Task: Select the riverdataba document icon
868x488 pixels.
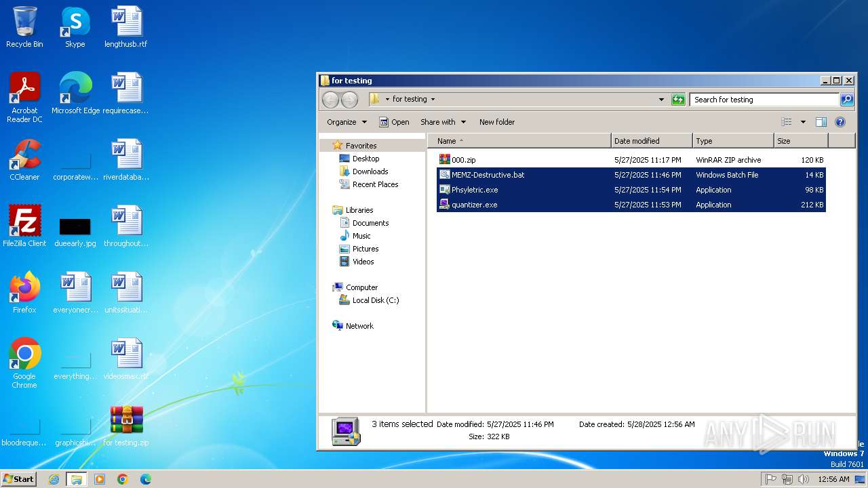Action: coord(126,160)
